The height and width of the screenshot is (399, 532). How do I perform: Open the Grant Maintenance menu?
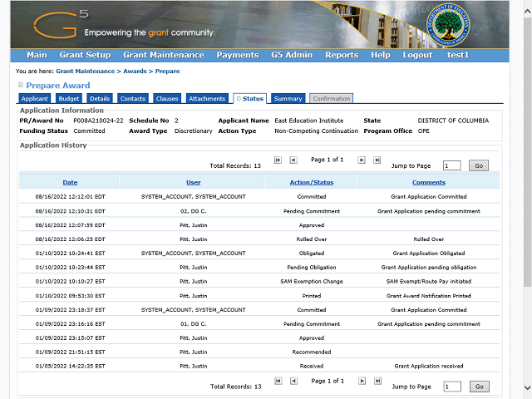(163, 55)
